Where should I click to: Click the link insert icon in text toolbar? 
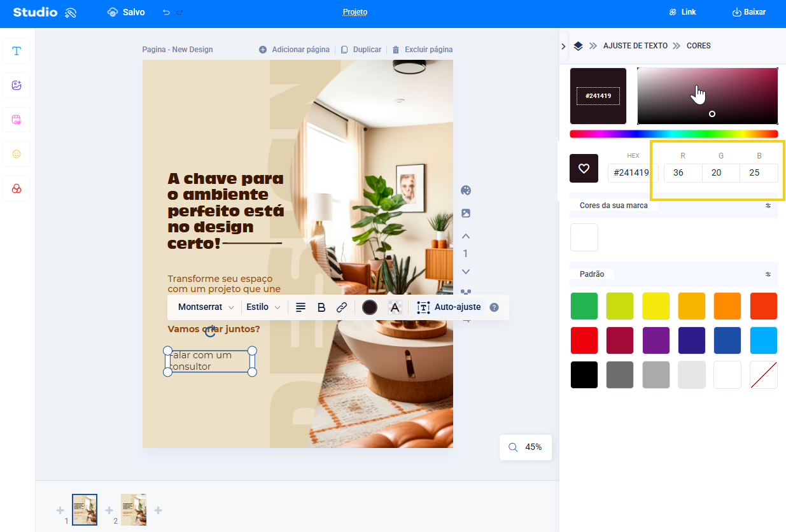point(342,307)
